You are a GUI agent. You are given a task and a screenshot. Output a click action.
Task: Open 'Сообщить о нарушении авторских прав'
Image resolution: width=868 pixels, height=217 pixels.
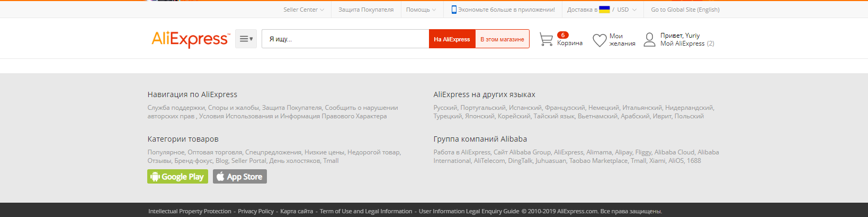tap(273, 112)
